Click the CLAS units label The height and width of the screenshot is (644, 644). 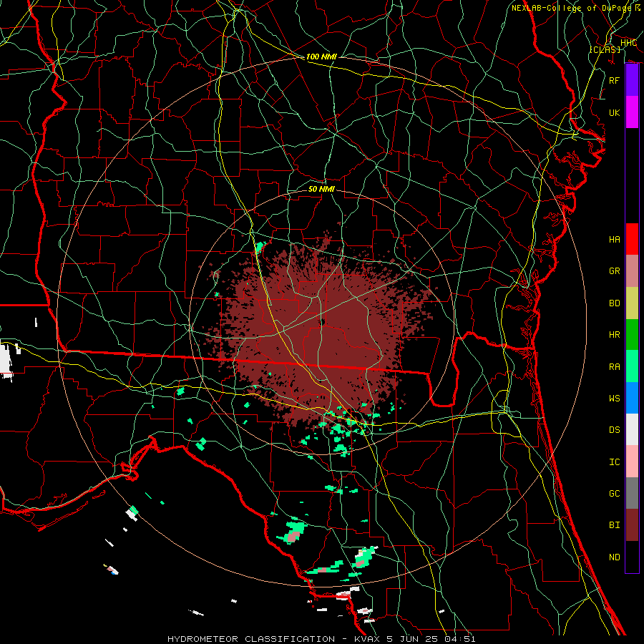[605, 49]
